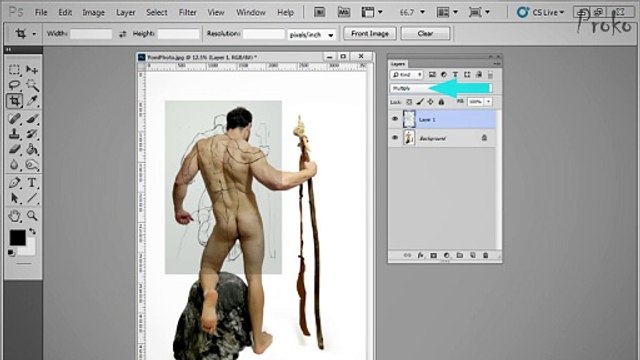This screenshot has width=640, height=360.
Task: Select the Healing Brush tool
Action: 14,119
